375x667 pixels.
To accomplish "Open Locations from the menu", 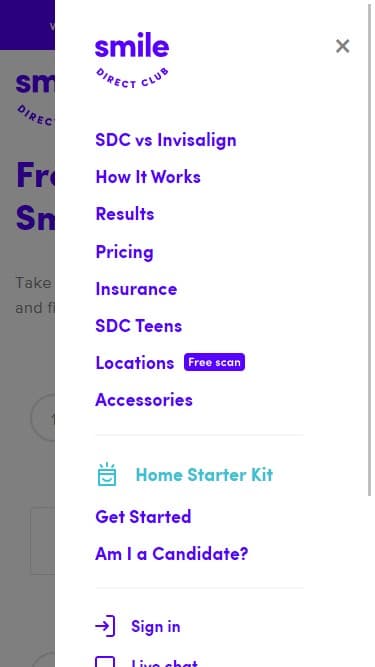I will coord(135,363).
